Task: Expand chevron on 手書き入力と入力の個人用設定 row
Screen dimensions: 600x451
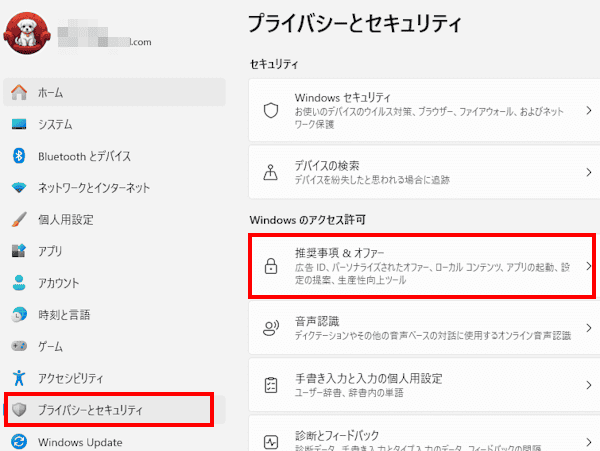Action: (589, 385)
